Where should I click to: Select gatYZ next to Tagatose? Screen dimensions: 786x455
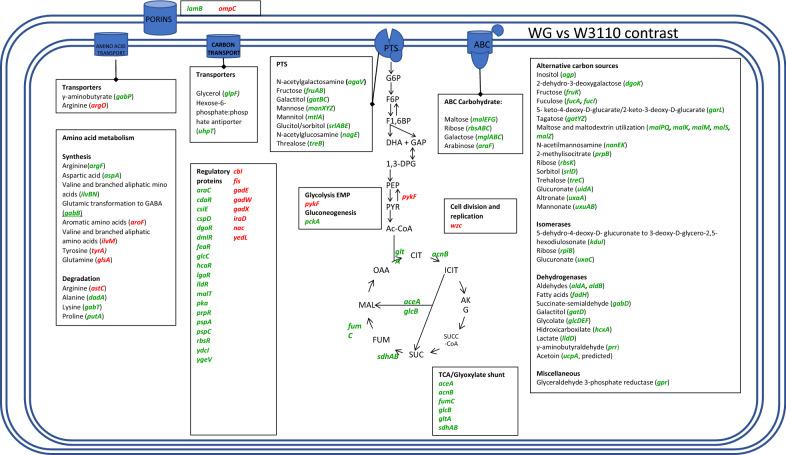[575, 119]
